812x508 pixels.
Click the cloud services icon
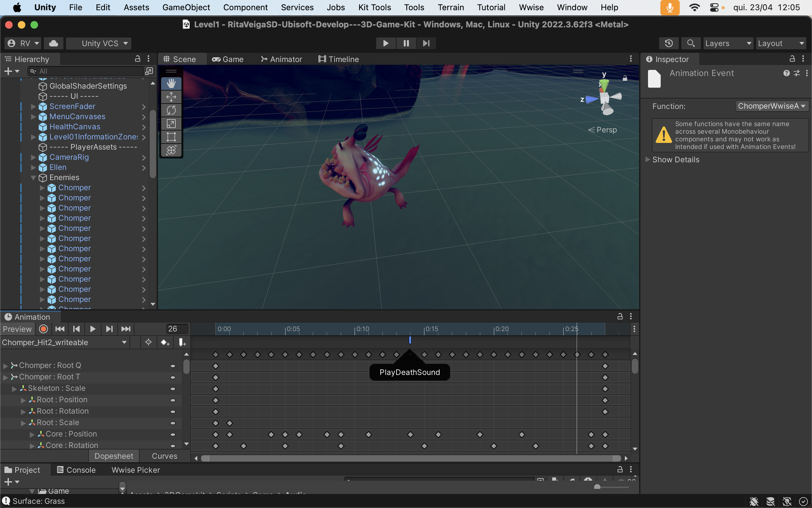tap(53, 43)
